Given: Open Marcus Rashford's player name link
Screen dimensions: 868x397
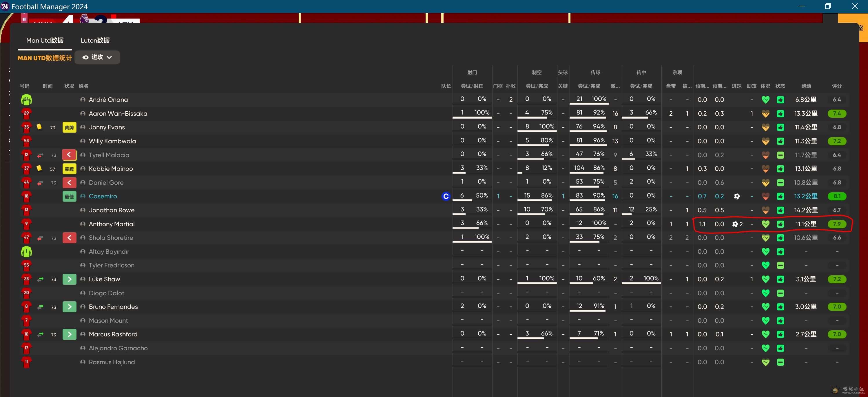Looking at the screenshot, I should (113, 334).
